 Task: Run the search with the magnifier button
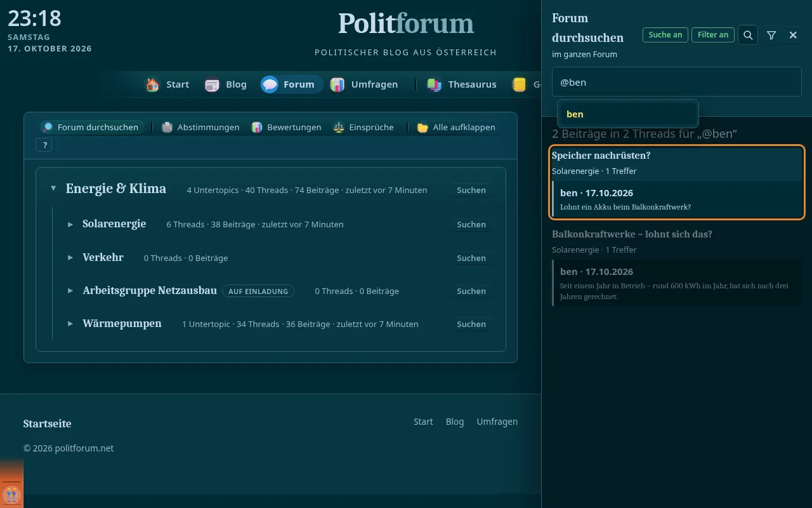[x=749, y=35]
